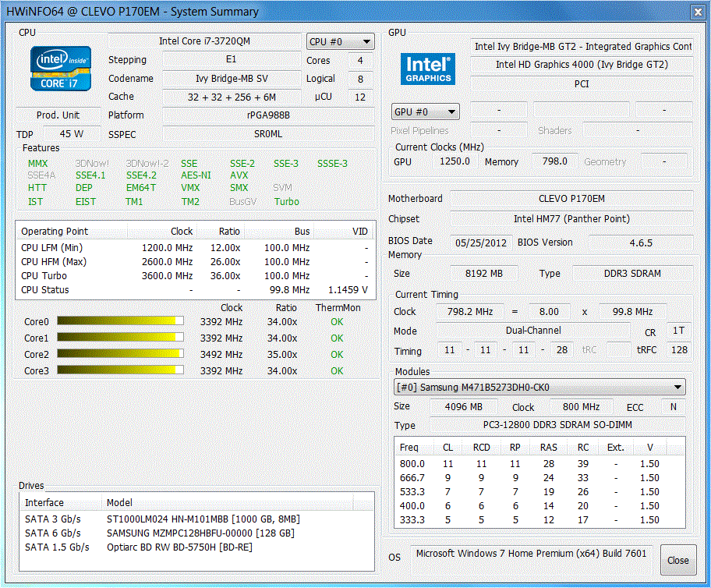Select the 800.0 frequency timing row
The width and height of the screenshot is (711, 588).
pyautogui.click(x=539, y=464)
